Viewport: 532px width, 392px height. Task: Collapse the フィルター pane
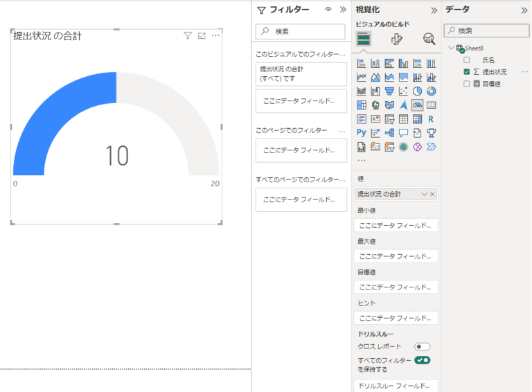(343, 10)
